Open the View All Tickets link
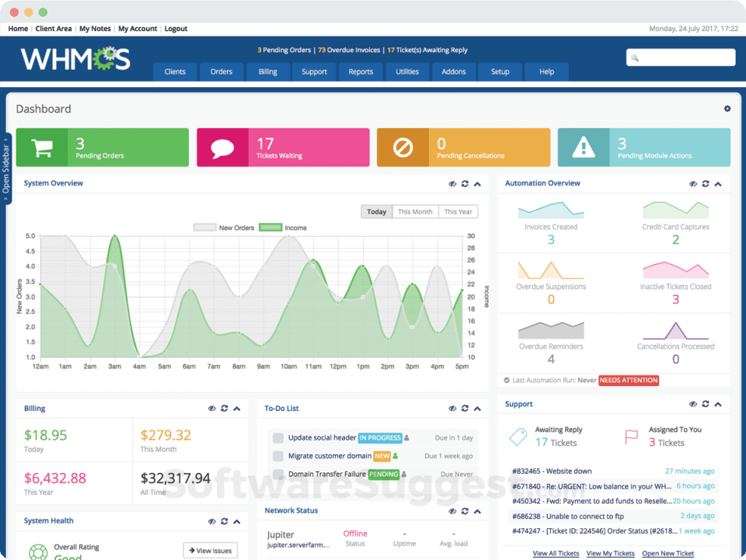 point(556,553)
